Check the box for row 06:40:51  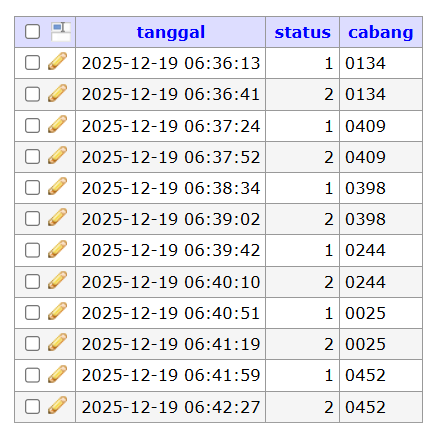click(x=33, y=313)
